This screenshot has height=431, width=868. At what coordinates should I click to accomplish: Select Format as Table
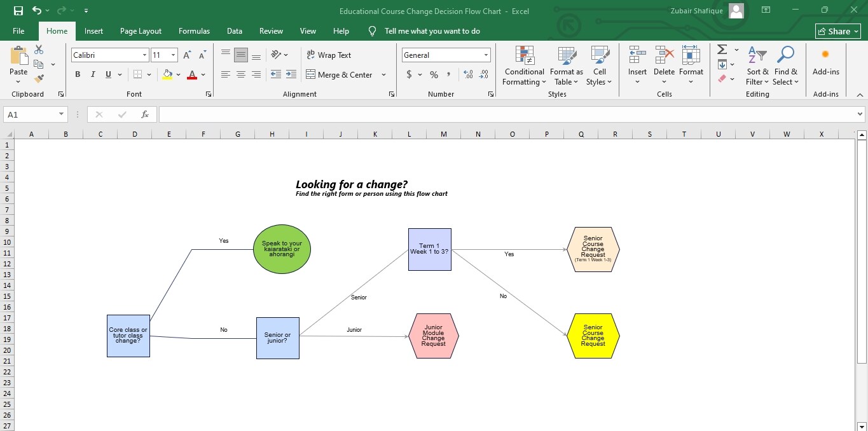click(x=566, y=66)
